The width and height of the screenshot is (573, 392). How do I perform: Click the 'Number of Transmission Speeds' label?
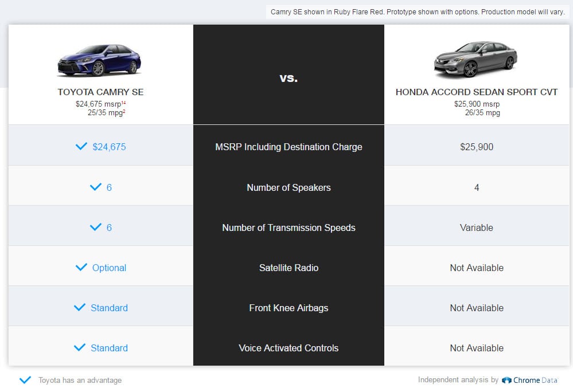click(289, 228)
